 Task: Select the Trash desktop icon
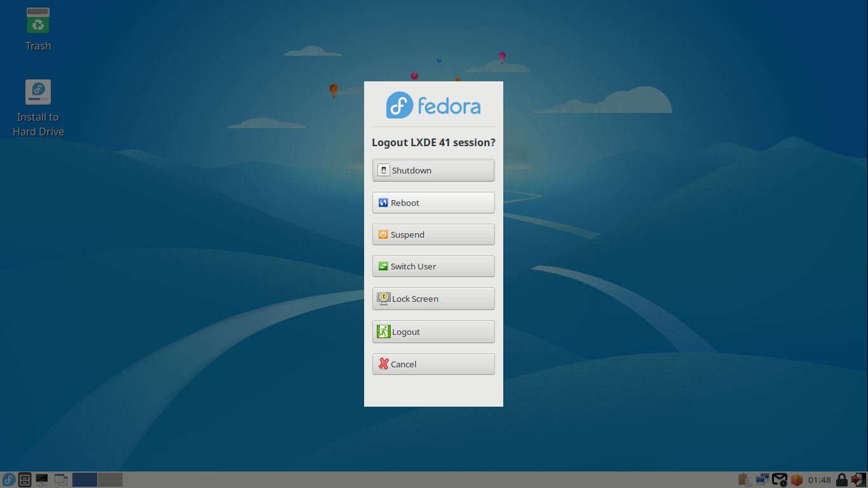[38, 29]
